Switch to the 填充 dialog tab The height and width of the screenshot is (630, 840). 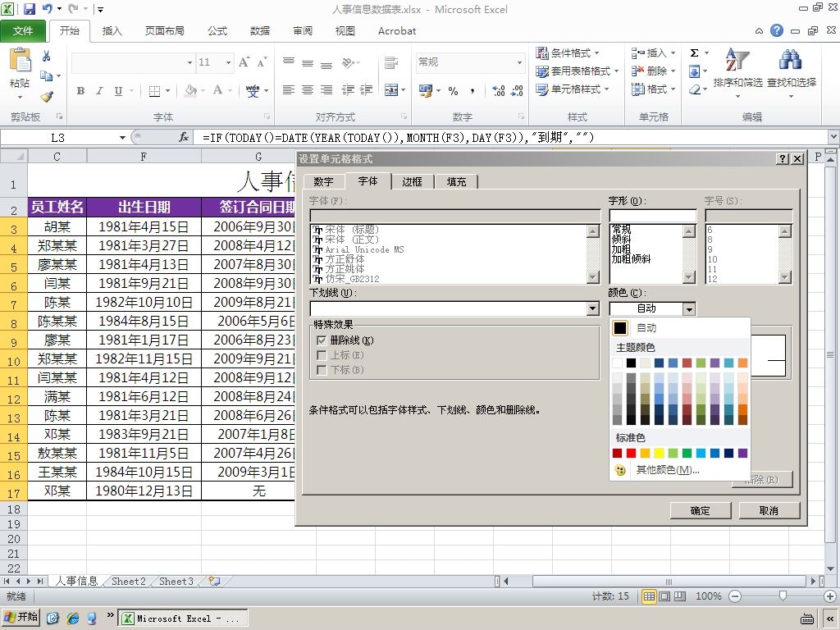coord(456,181)
